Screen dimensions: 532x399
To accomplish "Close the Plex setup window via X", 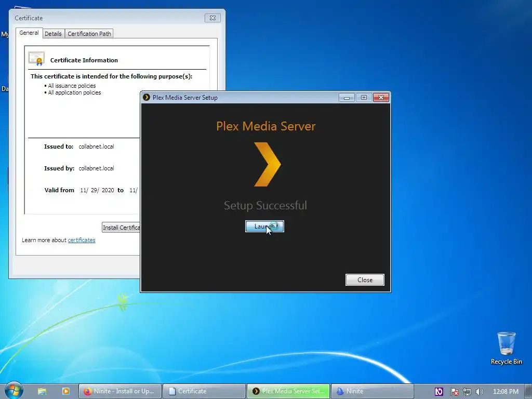I will click(381, 98).
